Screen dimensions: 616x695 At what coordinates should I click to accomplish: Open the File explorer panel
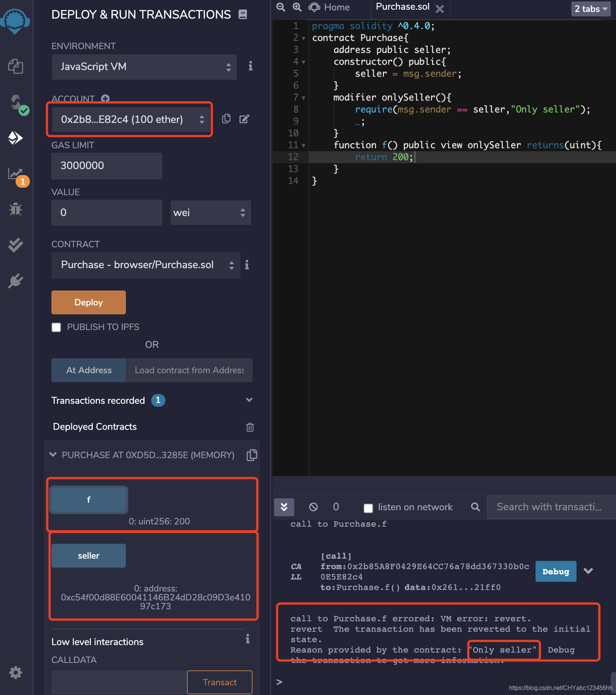tap(16, 67)
